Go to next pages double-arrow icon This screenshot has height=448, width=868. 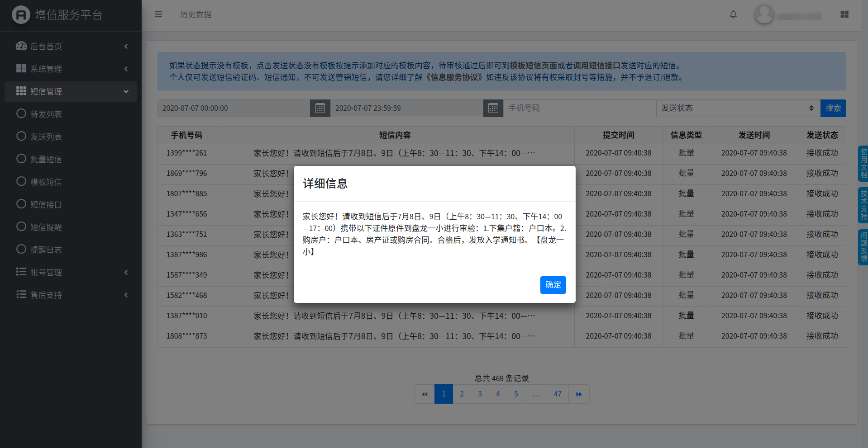tap(579, 394)
